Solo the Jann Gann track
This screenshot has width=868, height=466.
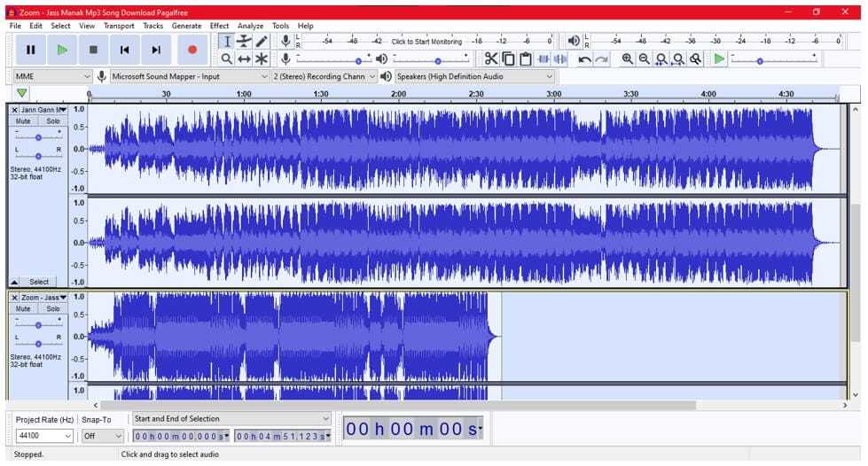pyautogui.click(x=53, y=120)
